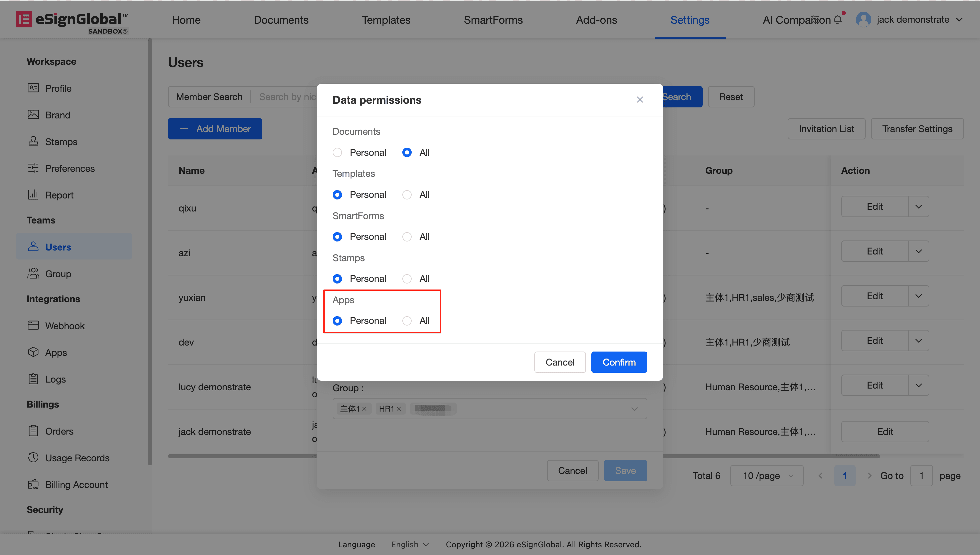Image resolution: width=980 pixels, height=555 pixels.
Task: Expand the jack demonstrate account menu
Action: 959,19
